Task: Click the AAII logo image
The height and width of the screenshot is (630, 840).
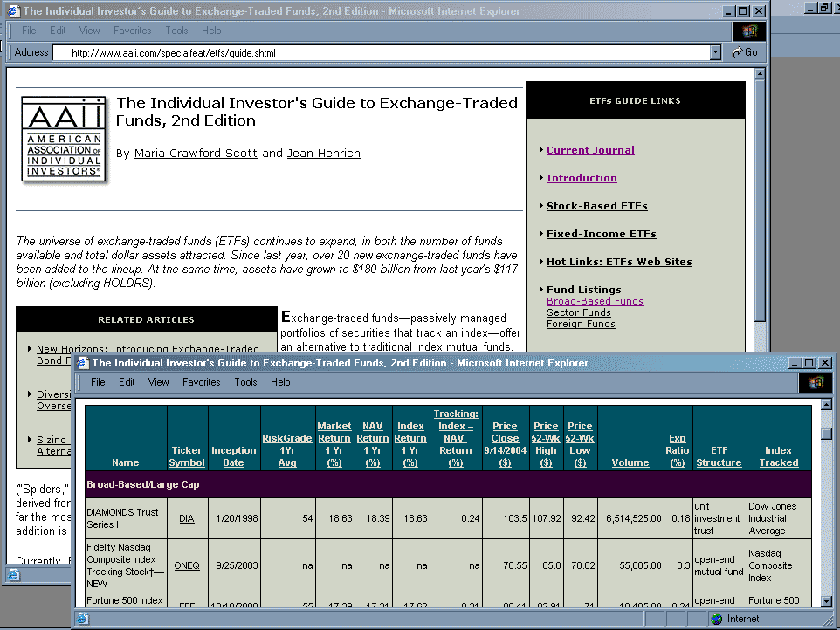Action: [x=62, y=139]
